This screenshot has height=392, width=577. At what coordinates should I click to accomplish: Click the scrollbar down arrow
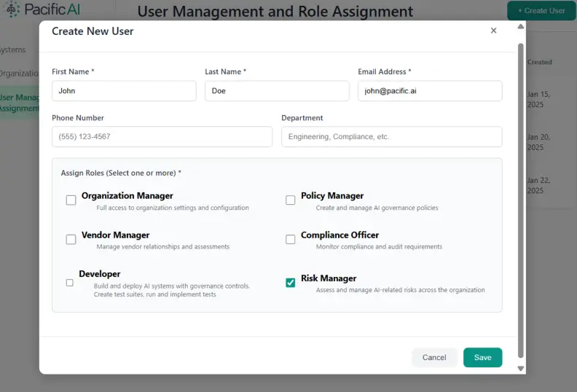(x=520, y=369)
